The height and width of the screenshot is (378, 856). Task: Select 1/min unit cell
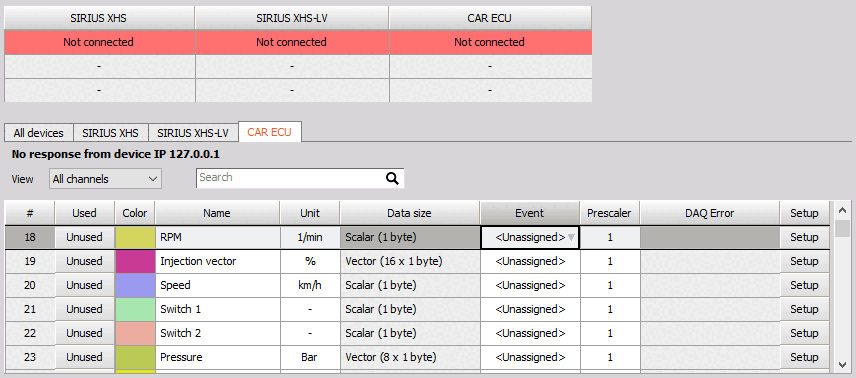(x=310, y=237)
